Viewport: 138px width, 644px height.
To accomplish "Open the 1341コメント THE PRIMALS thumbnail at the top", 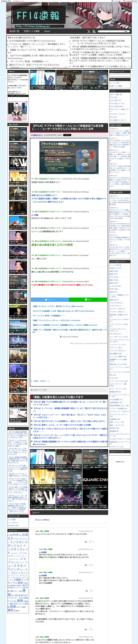I will (x=43, y=80).
